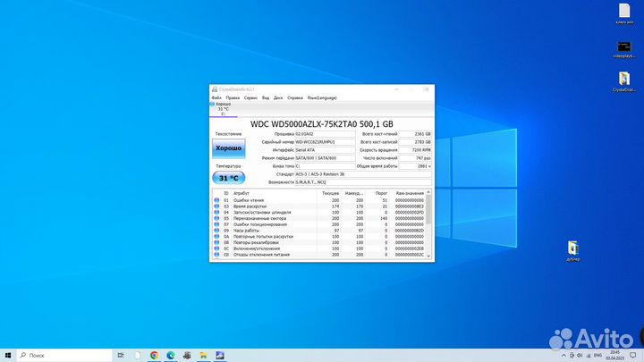Open the Язык(Language) menu
The image size is (644, 362).
[322, 97]
